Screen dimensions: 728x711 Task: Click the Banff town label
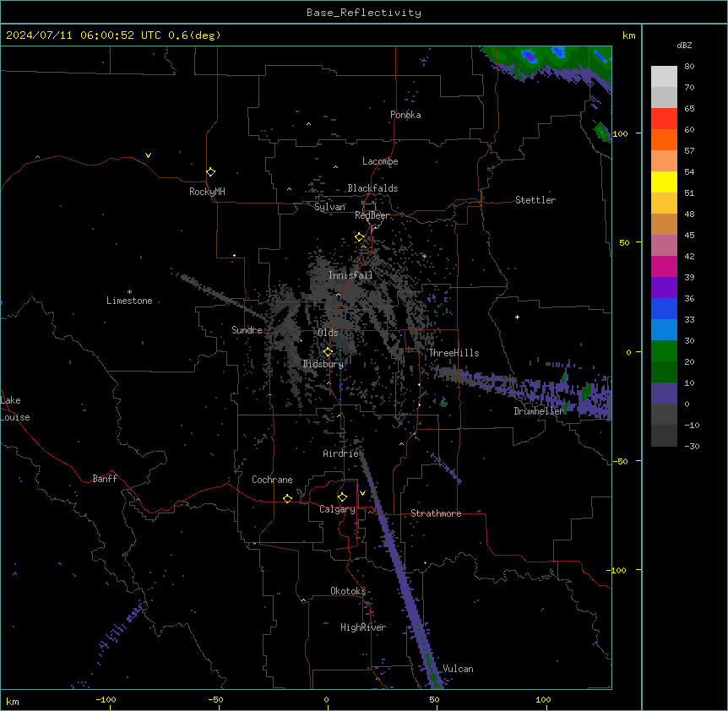pyautogui.click(x=105, y=479)
